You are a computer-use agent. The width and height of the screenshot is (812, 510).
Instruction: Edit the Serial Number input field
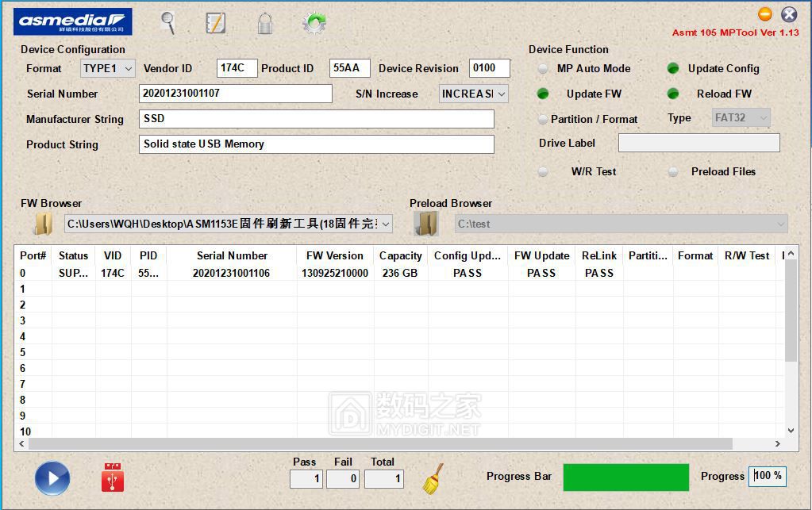pos(236,94)
